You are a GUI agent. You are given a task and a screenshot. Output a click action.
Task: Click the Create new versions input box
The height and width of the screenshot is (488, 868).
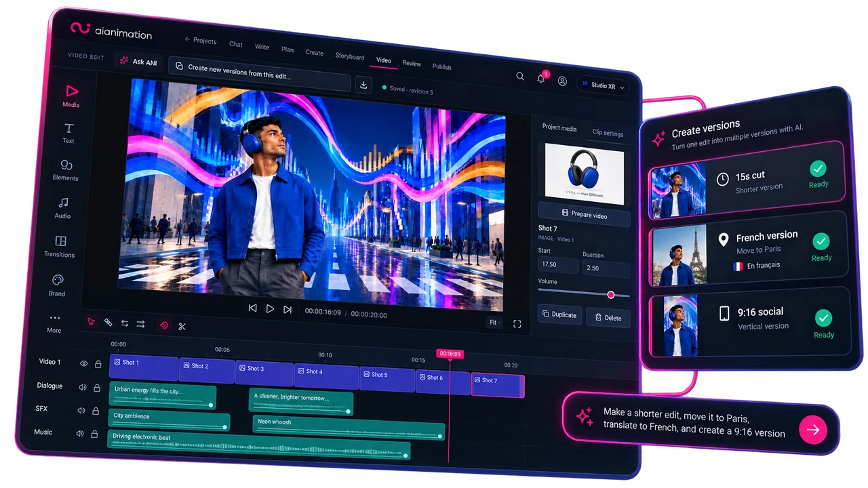260,73
